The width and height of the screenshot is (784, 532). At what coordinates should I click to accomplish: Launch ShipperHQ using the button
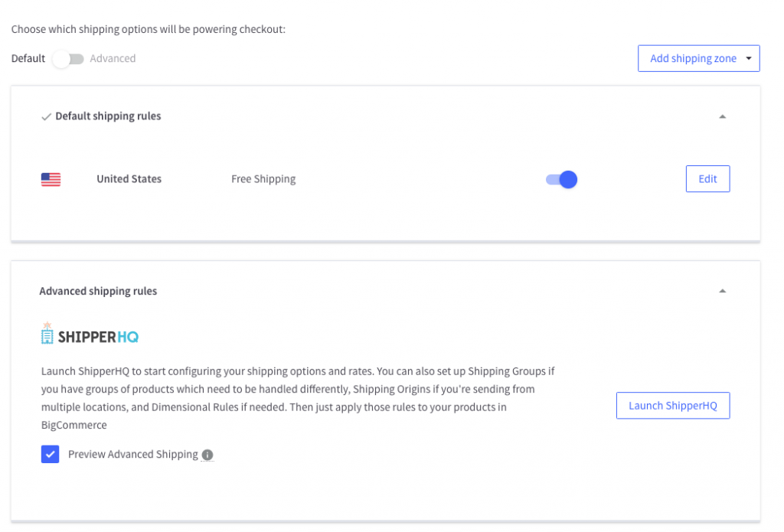(x=672, y=406)
